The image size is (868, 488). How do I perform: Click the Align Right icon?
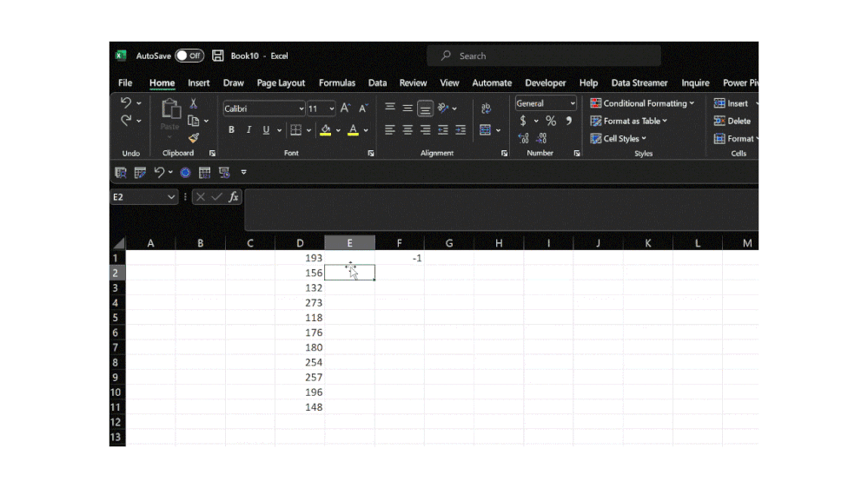[425, 130]
